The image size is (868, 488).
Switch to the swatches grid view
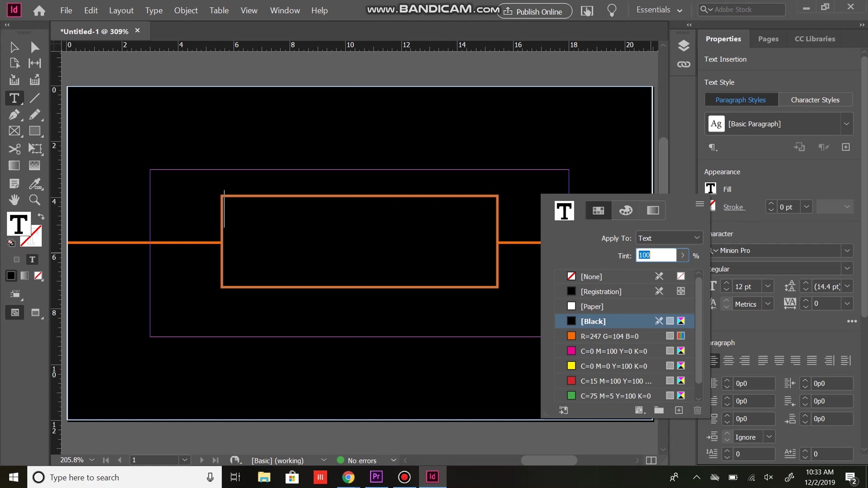[598, 210]
